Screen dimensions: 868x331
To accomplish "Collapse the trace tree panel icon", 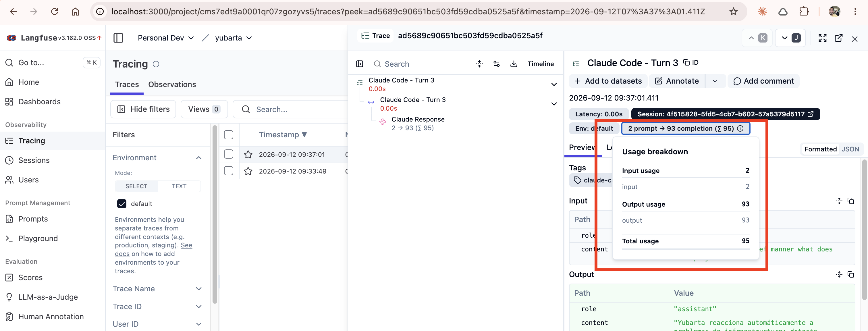I will 360,64.
